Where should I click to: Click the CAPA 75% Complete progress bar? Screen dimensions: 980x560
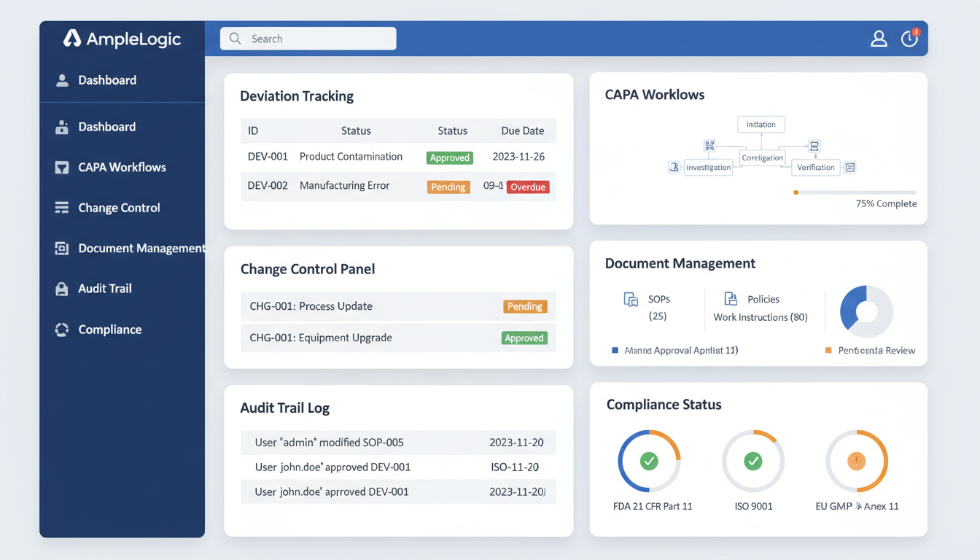(x=855, y=192)
